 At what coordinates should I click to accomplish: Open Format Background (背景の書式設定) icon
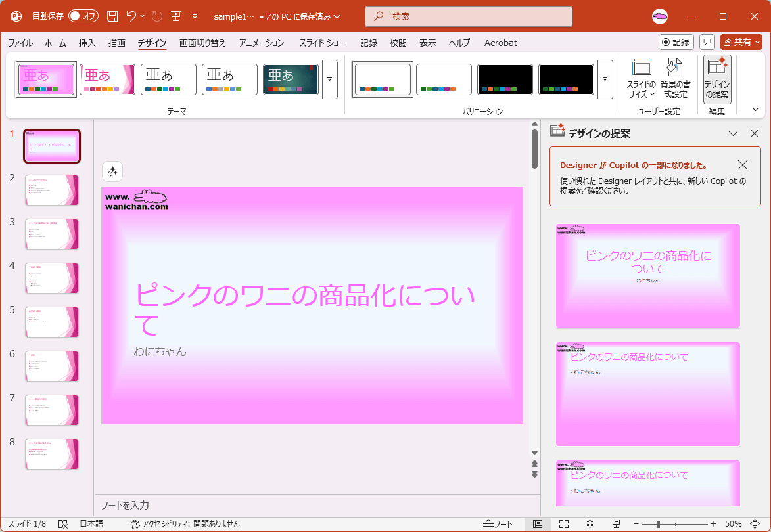point(675,79)
